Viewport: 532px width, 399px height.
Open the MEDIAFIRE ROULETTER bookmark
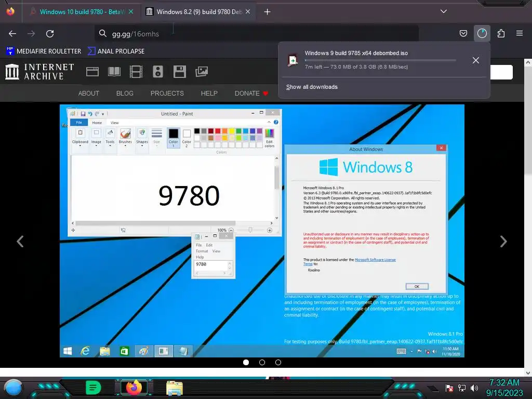[44, 51]
